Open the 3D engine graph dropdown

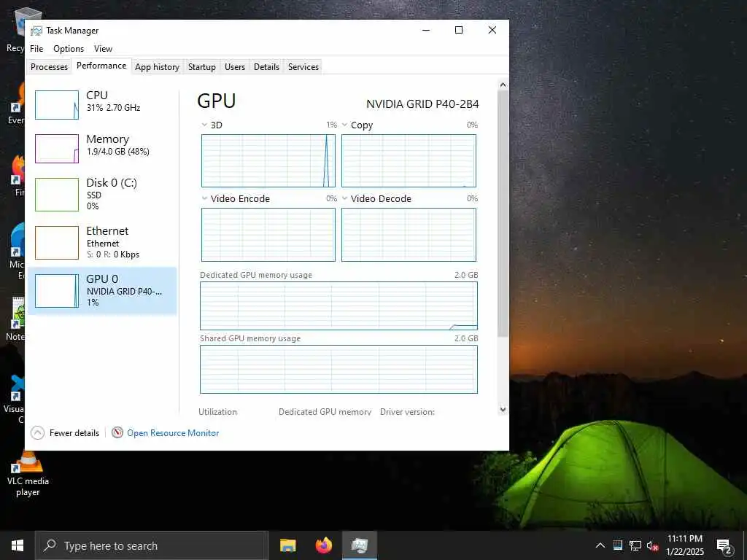click(x=204, y=125)
